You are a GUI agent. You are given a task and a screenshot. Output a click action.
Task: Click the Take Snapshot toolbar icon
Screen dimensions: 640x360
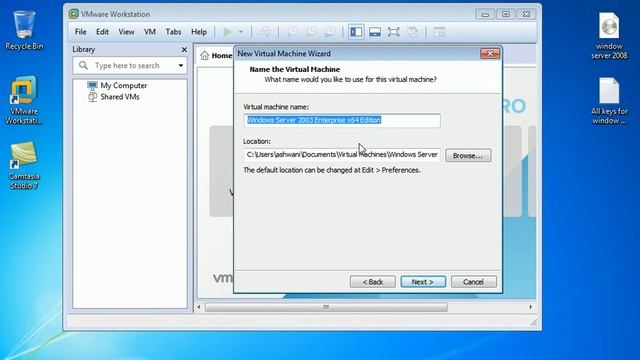pos(292,32)
